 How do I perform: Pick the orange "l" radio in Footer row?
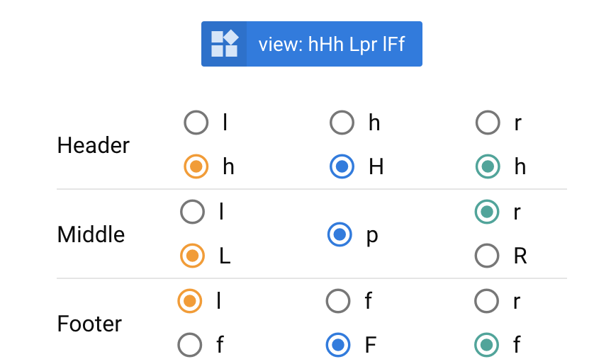click(189, 301)
